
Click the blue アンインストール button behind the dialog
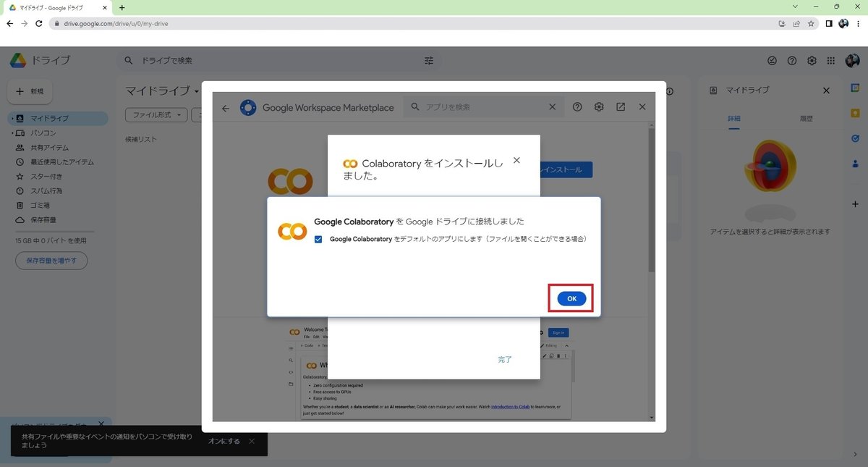click(x=566, y=169)
